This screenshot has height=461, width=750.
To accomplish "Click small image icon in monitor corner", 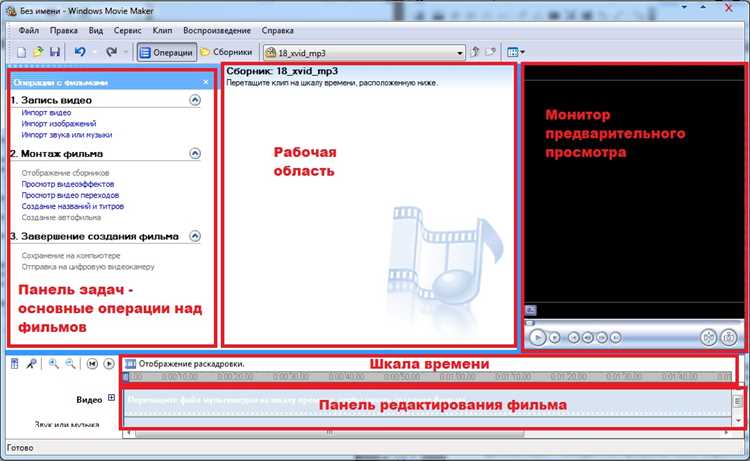I will (530, 310).
